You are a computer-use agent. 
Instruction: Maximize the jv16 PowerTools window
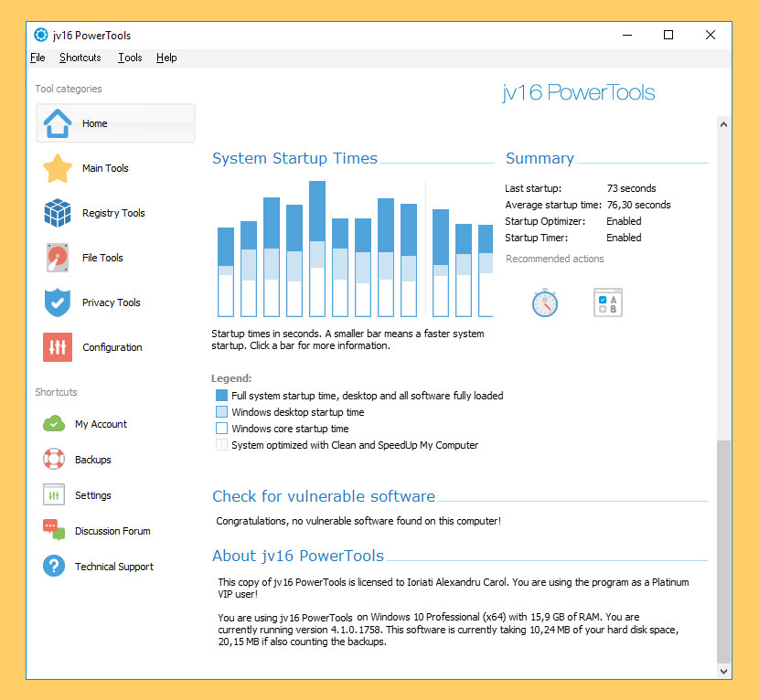(x=668, y=35)
